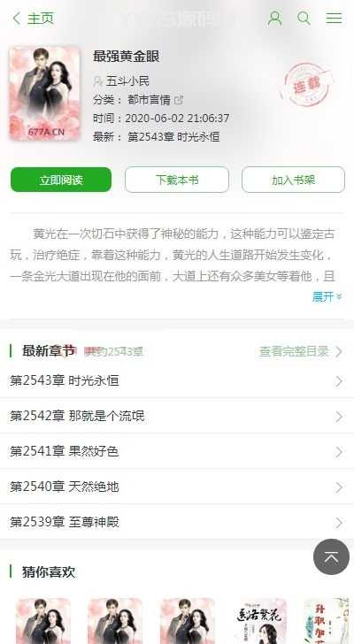Open the user account icon
Screen dimensions: 354x644
click(x=274, y=19)
